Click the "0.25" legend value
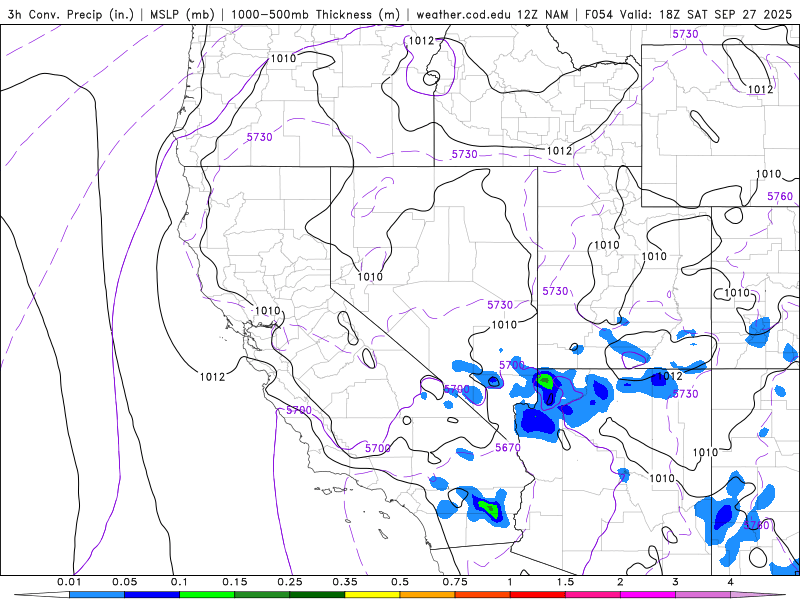This screenshot has height=600, width=800. pos(290,582)
